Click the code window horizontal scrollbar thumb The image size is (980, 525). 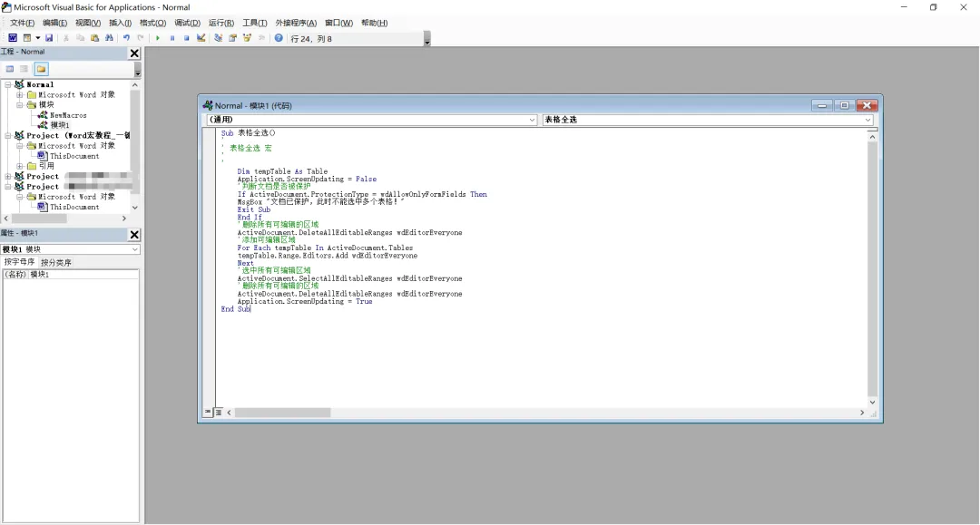282,413
